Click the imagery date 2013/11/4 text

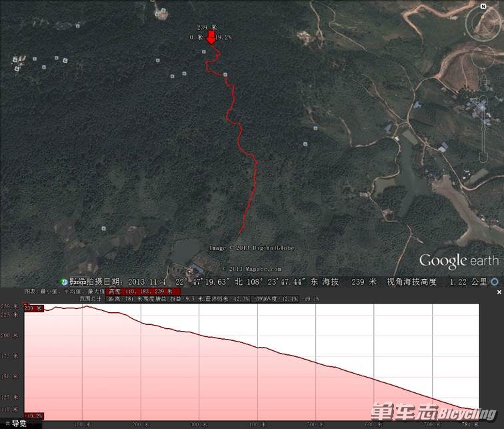coord(147,282)
